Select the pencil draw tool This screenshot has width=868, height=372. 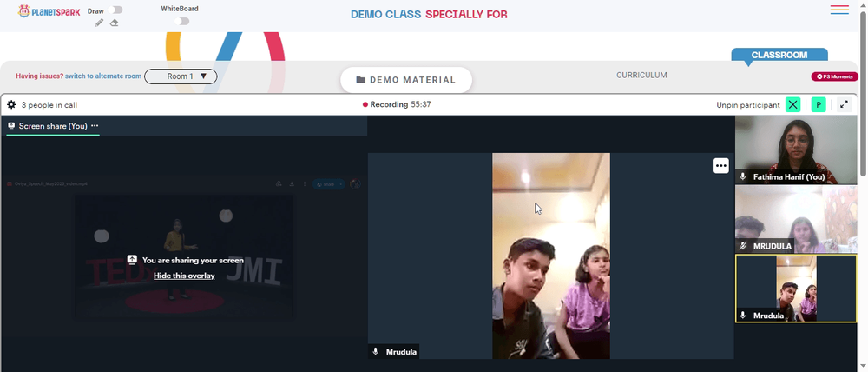point(99,23)
